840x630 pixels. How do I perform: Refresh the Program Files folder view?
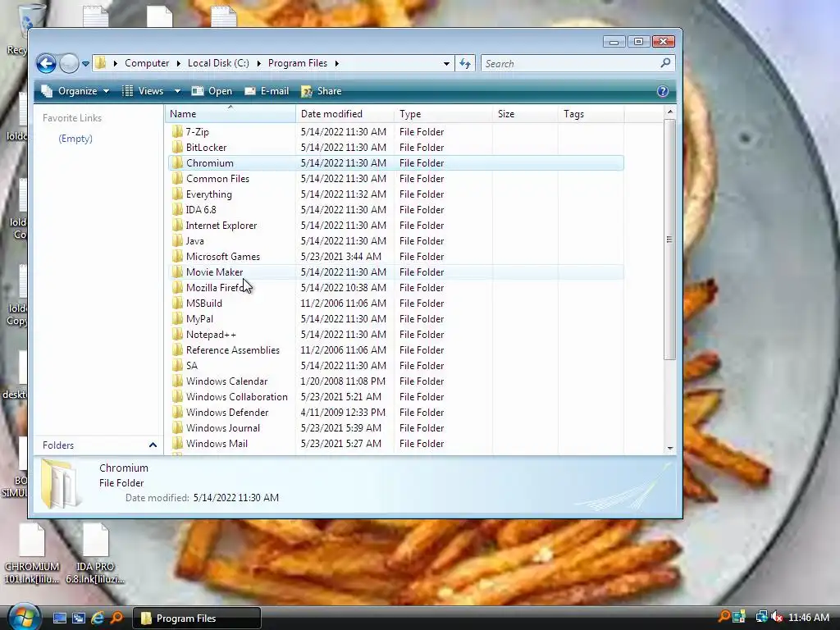pos(465,64)
